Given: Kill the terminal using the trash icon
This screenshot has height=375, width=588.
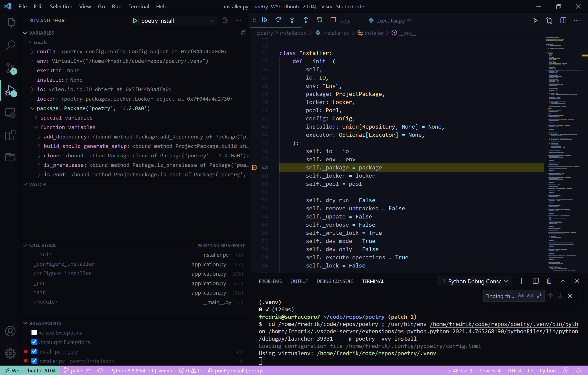Looking at the screenshot, I should coord(549,281).
